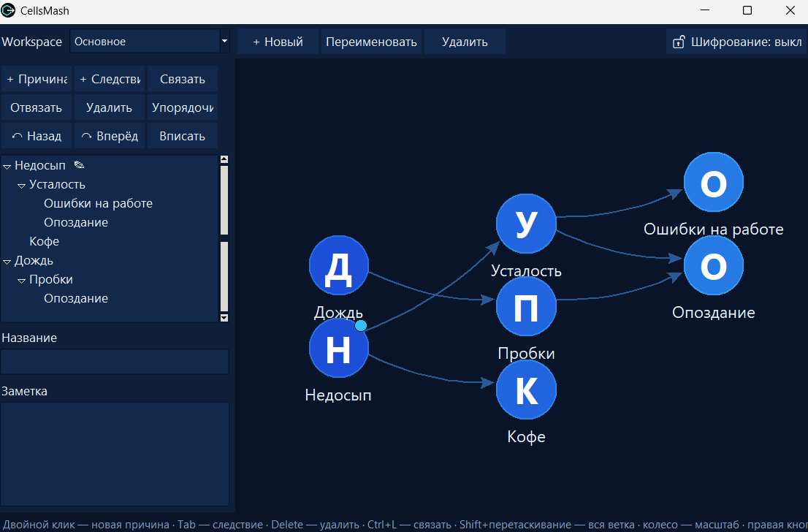Close the CellsMash window

point(790,10)
